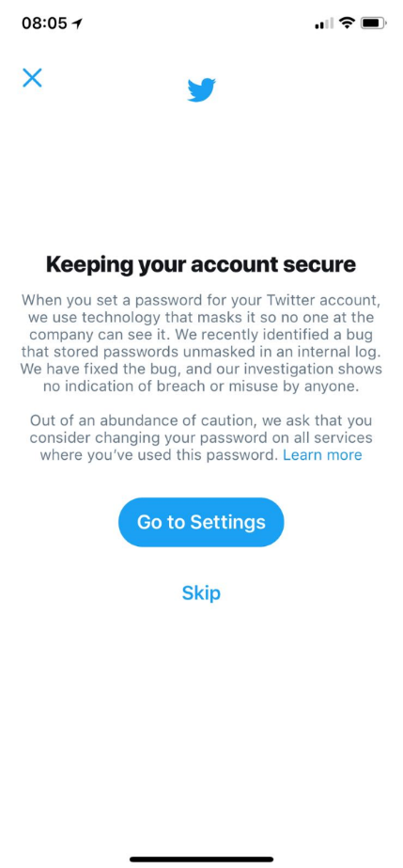The image size is (403, 868).
Task: Open the Go to Settings button
Action: (x=201, y=522)
